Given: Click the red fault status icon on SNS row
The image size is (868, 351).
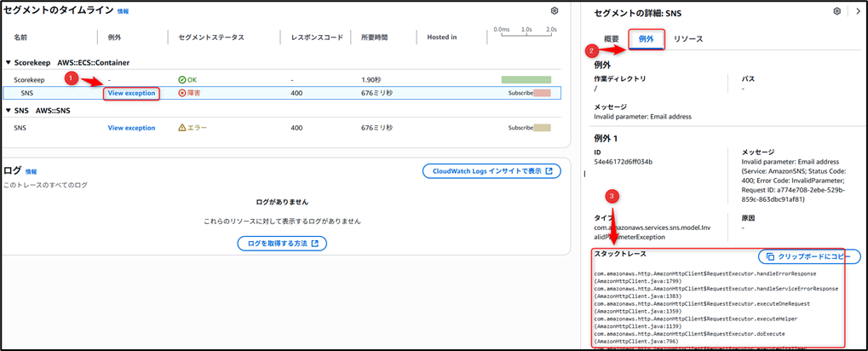Looking at the screenshot, I should point(181,92).
